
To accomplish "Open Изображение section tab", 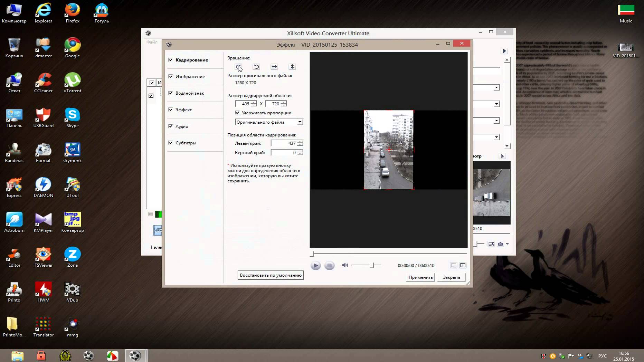I will coord(190,76).
